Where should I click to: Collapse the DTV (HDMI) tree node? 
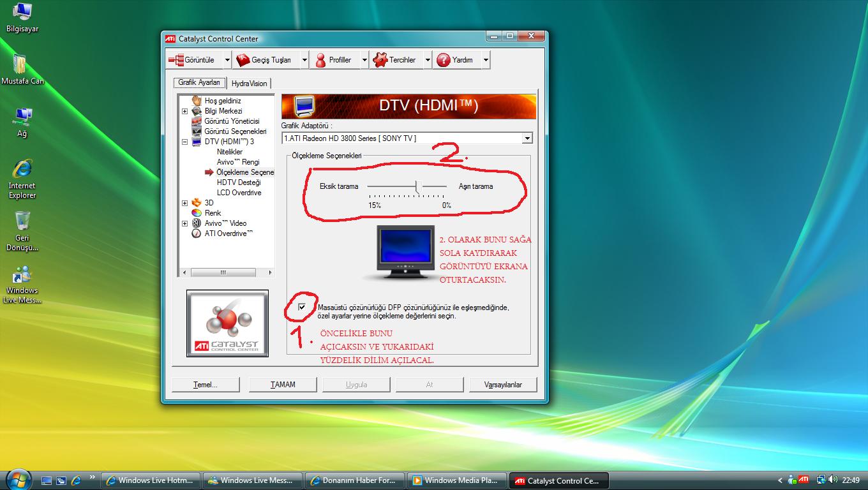tap(185, 142)
